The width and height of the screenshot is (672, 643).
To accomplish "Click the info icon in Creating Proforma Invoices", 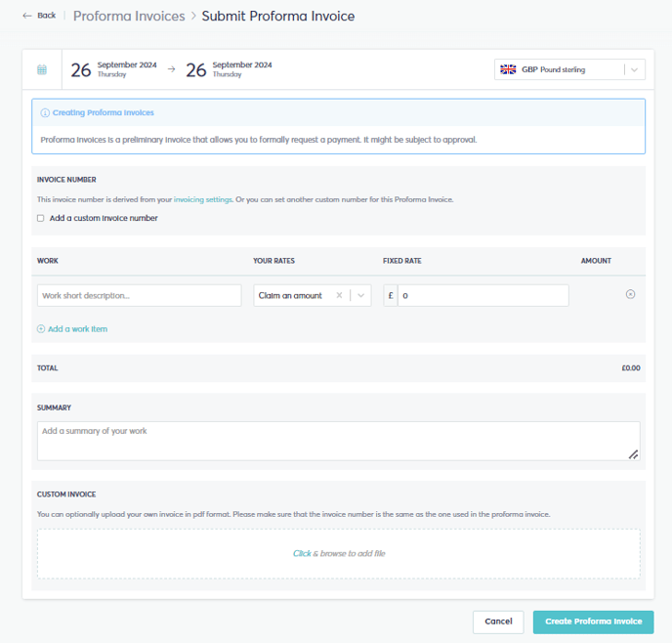I will click(45, 112).
